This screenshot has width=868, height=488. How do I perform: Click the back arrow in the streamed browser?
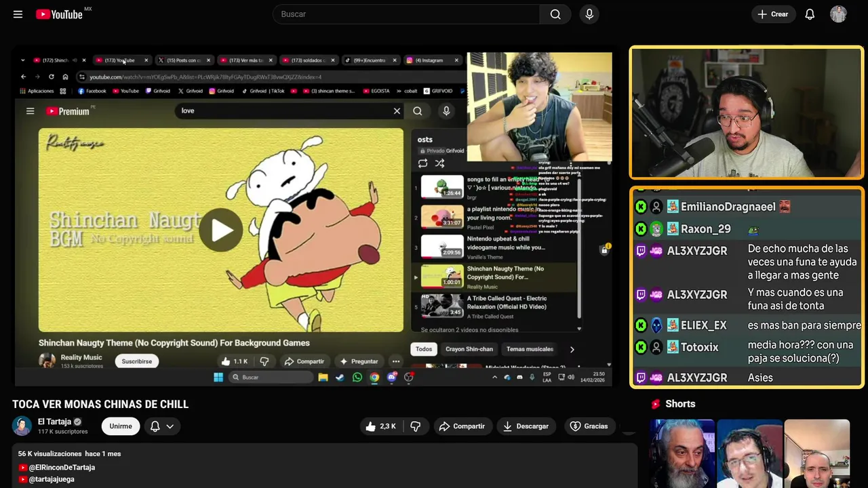pyautogui.click(x=24, y=77)
